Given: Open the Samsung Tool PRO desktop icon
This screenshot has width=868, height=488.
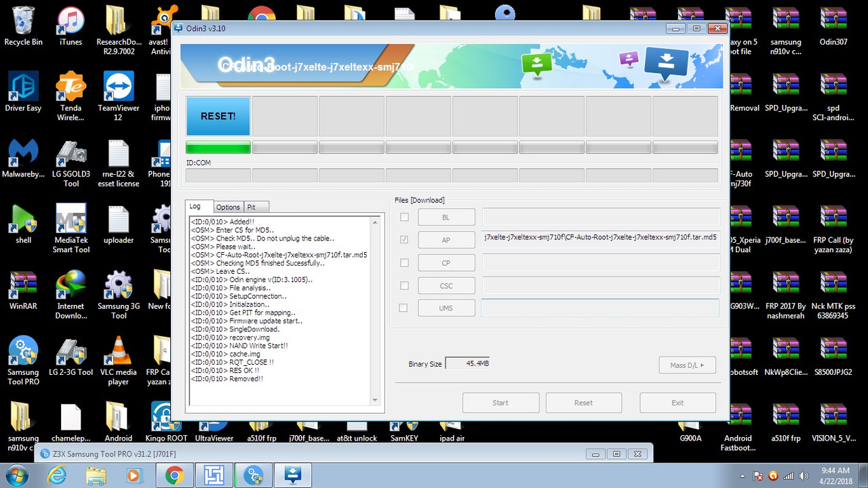Looking at the screenshot, I should click(23, 361).
